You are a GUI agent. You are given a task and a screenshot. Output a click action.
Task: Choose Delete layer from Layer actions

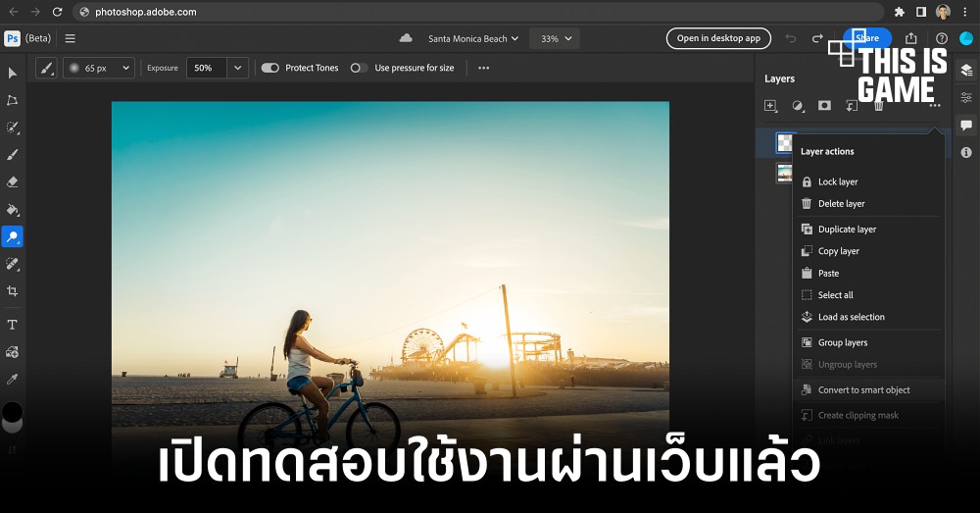tap(868, 203)
